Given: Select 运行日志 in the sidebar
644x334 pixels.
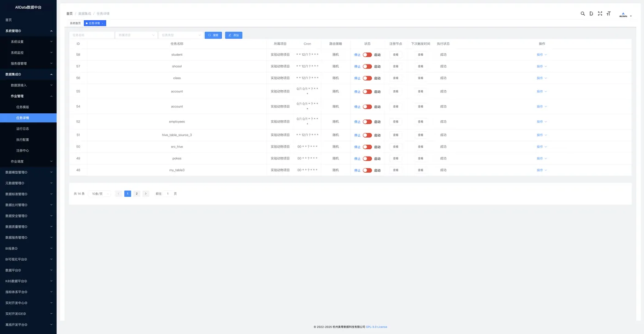Looking at the screenshot, I should pos(28,129).
